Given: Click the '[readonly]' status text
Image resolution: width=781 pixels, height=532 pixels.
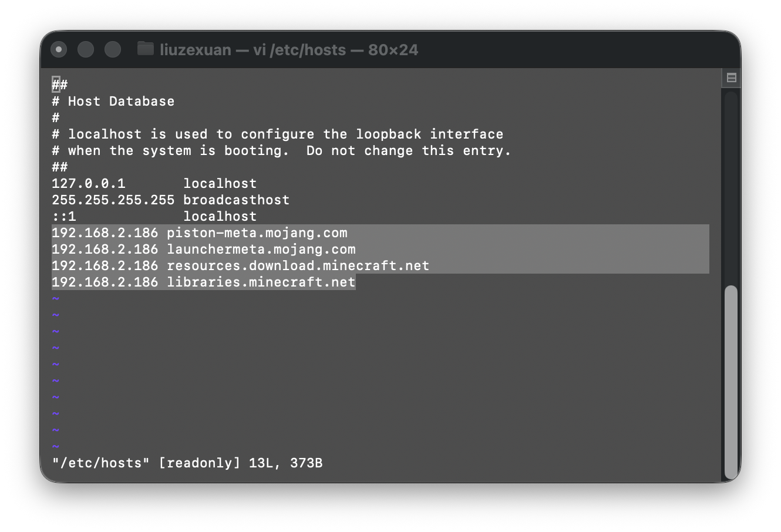Looking at the screenshot, I should click(200, 463).
